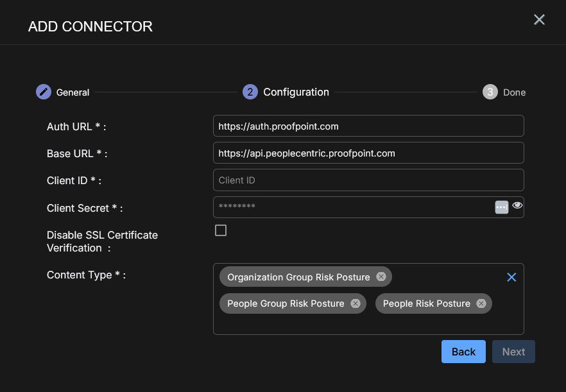566x392 pixels.
Task: Click the password manager icon in Client Secret
Action: (x=502, y=207)
